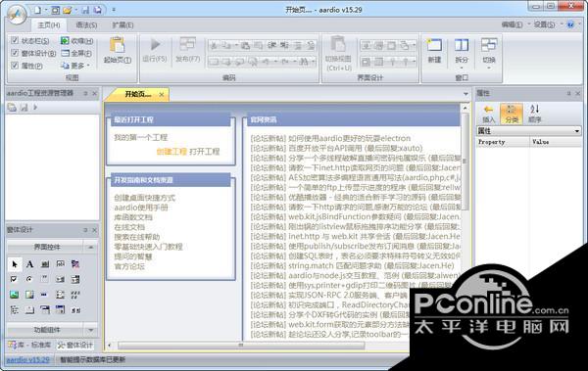The height and width of the screenshot is (371, 588).
Task: Click the vertical scrollbar up arrow of start page
Action: (x=465, y=108)
